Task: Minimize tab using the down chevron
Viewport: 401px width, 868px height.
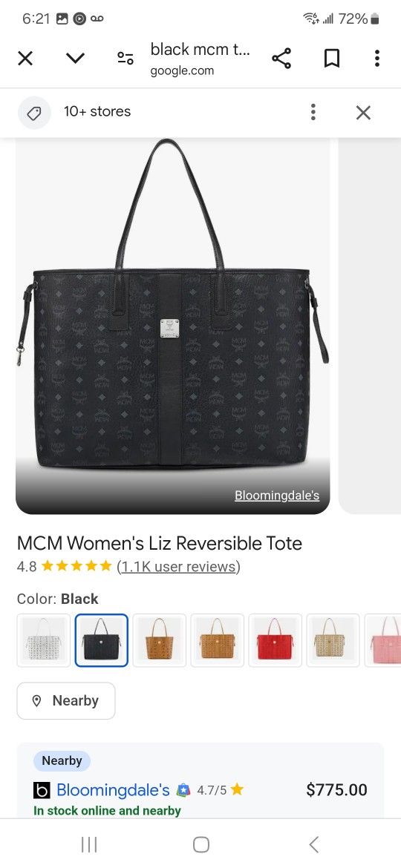Action: pyautogui.click(x=75, y=58)
